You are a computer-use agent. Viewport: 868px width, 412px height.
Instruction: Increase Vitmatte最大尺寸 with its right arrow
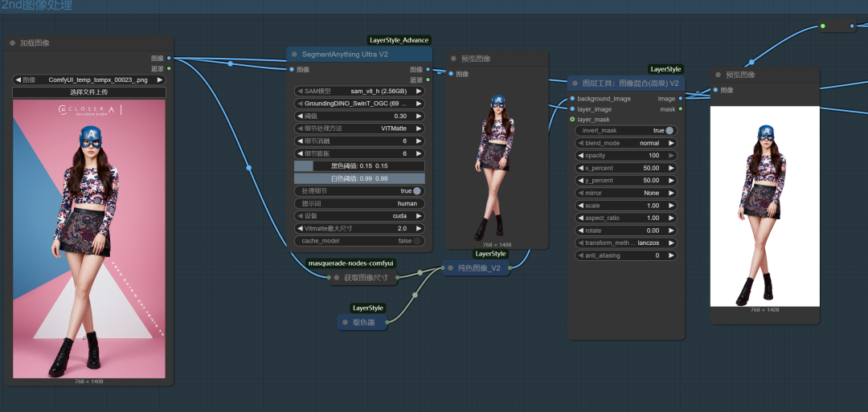[x=419, y=228]
